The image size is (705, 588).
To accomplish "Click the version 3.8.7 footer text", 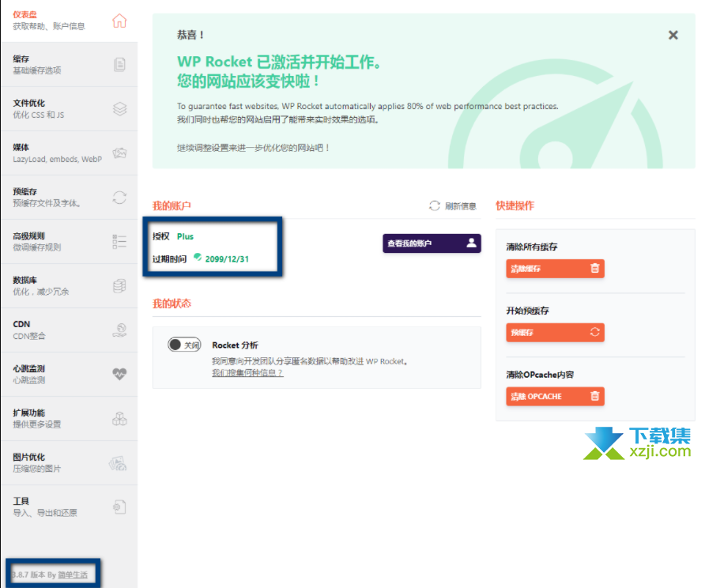I will coord(50,575).
